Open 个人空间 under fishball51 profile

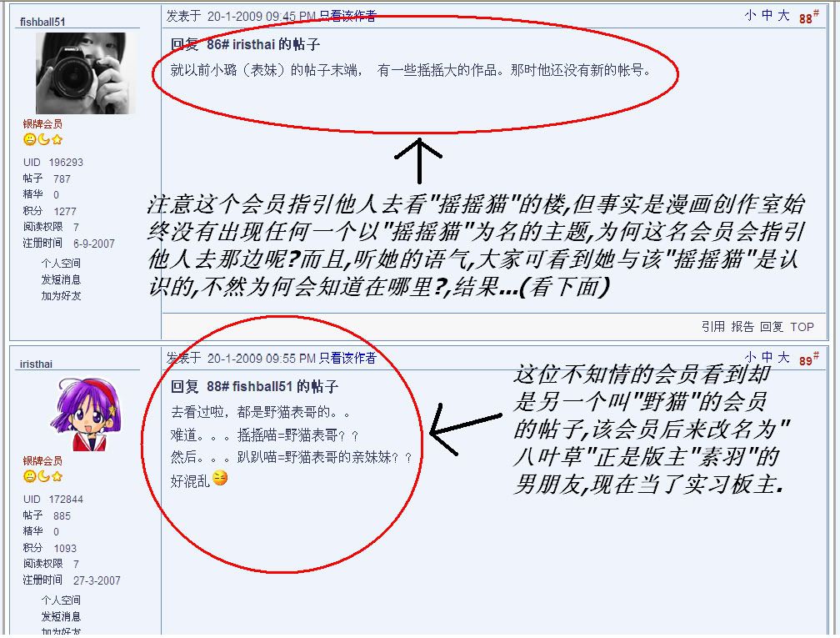tap(61, 264)
